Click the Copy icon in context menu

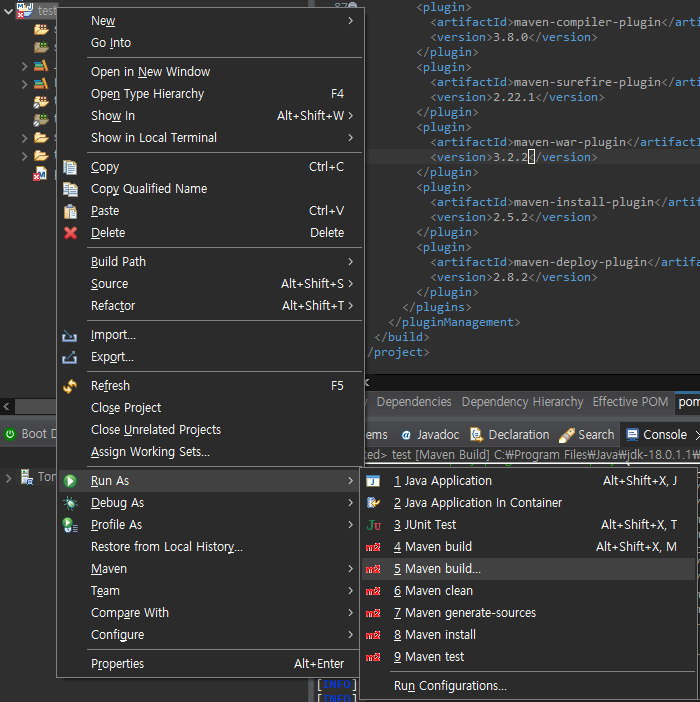(x=70, y=167)
